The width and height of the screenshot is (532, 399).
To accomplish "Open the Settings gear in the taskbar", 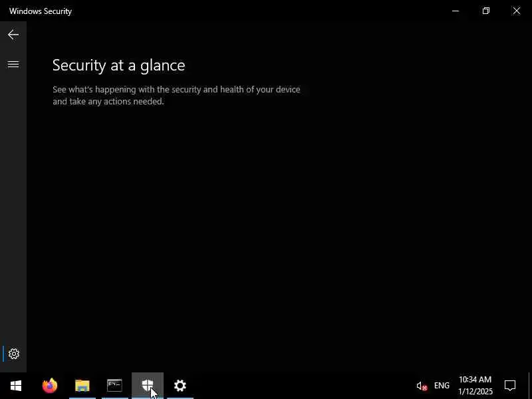I will click(x=180, y=386).
